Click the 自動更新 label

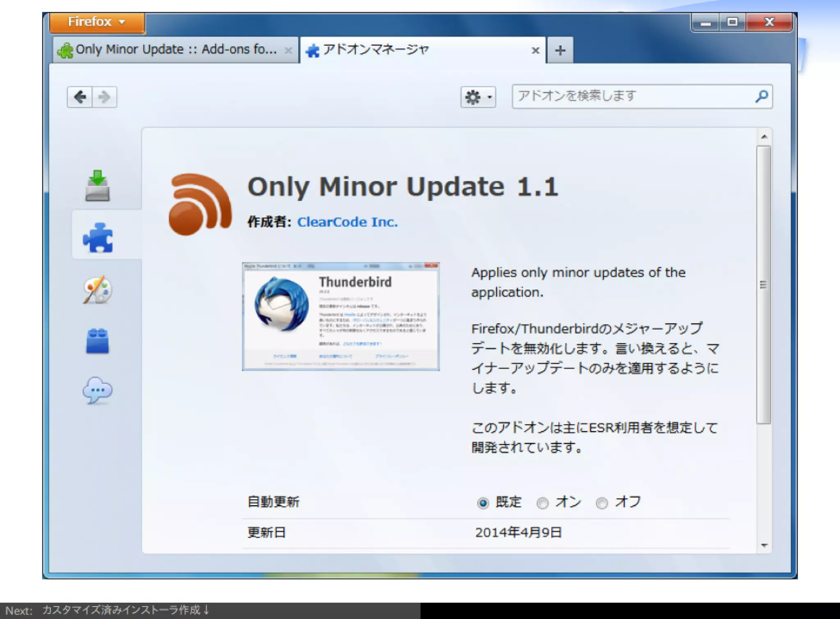click(273, 502)
